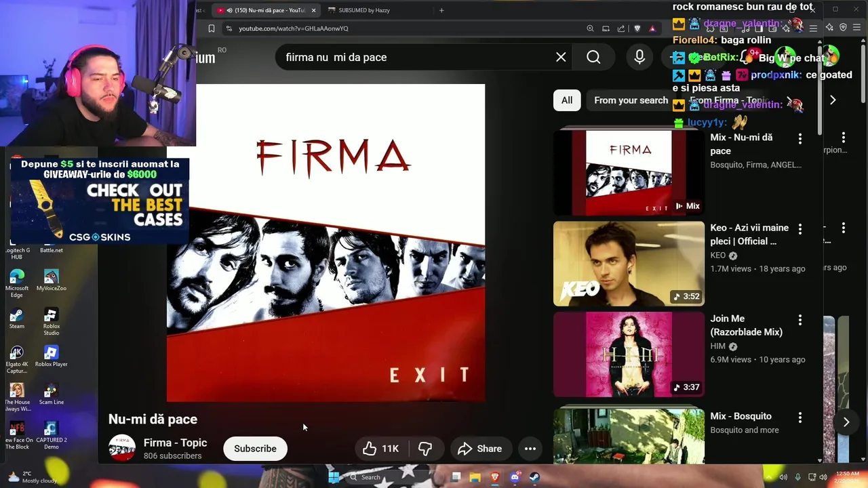The height and width of the screenshot is (488, 868).
Task: Click the Mix - Bosquito title
Action: pos(741,416)
